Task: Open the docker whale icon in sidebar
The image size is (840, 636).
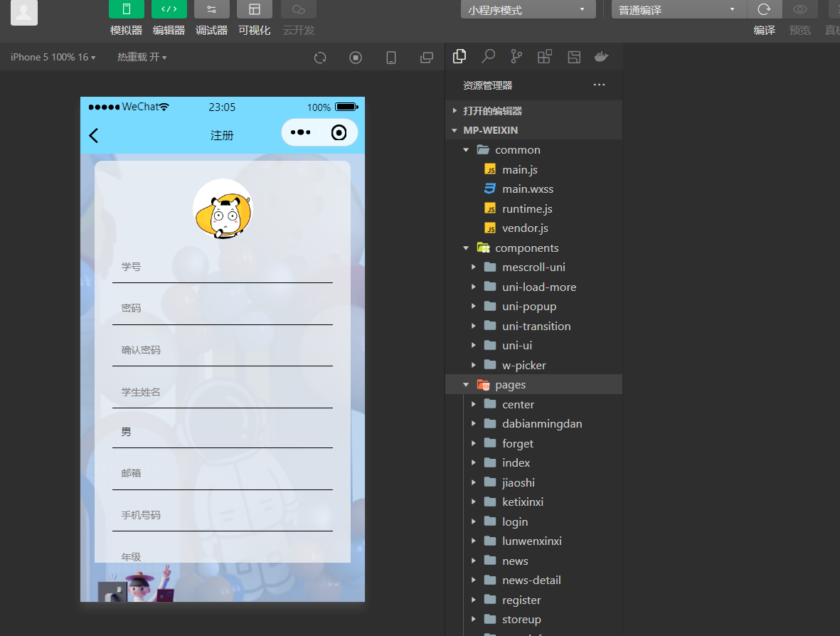Action: (602, 56)
